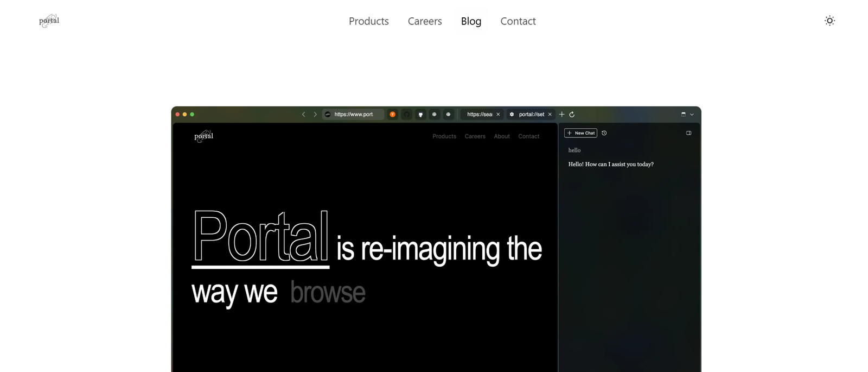Click 'Hello! How can I assist you today?' reply
The image size is (868, 372).
pyautogui.click(x=611, y=164)
